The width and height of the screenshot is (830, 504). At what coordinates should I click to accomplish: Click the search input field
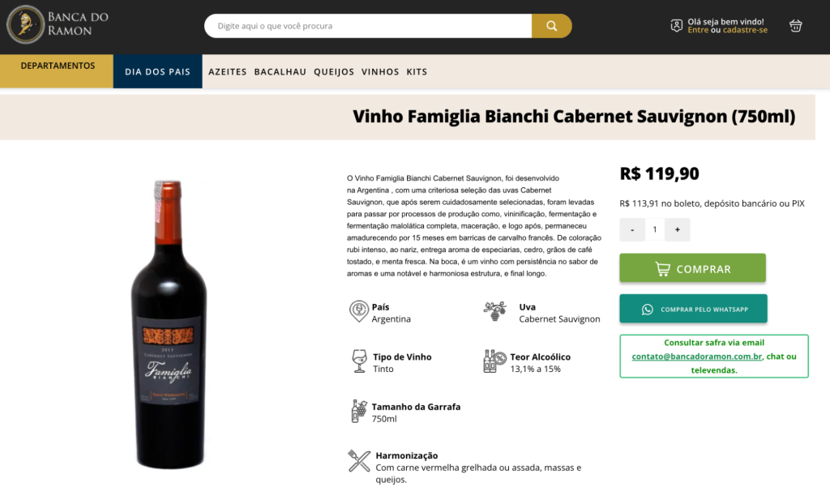click(x=368, y=26)
